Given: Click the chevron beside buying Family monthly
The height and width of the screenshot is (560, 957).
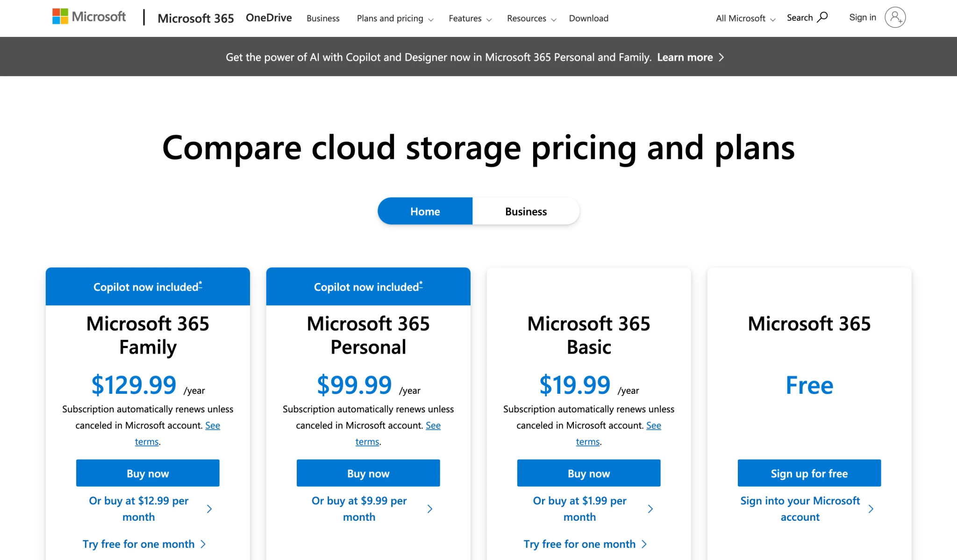Looking at the screenshot, I should point(209,509).
